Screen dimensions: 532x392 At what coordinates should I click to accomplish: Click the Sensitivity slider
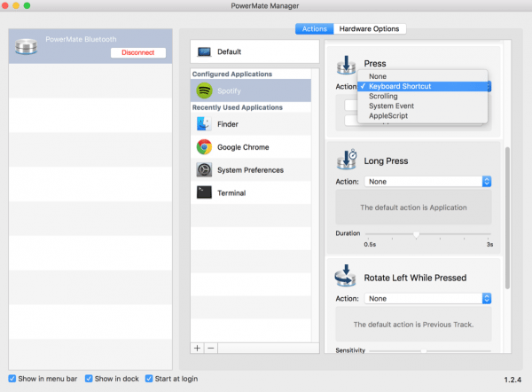[429, 350]
